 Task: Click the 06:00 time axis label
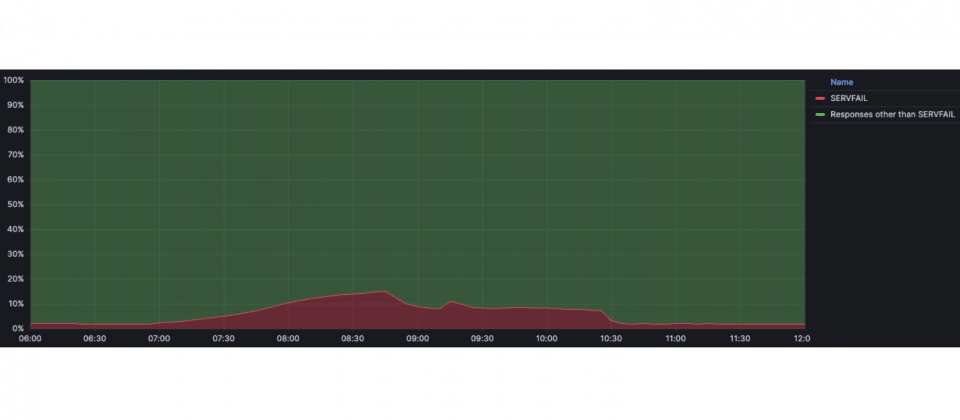[x=30, y=339]
